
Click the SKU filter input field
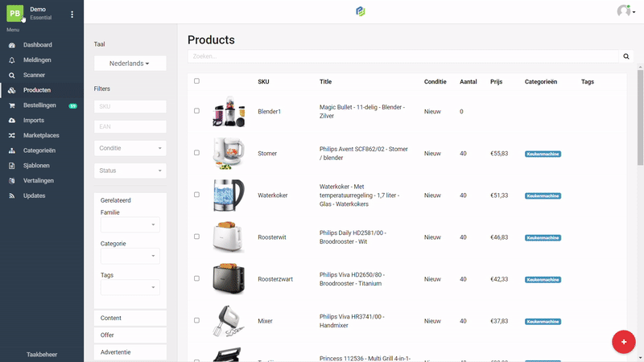[130, 106]
